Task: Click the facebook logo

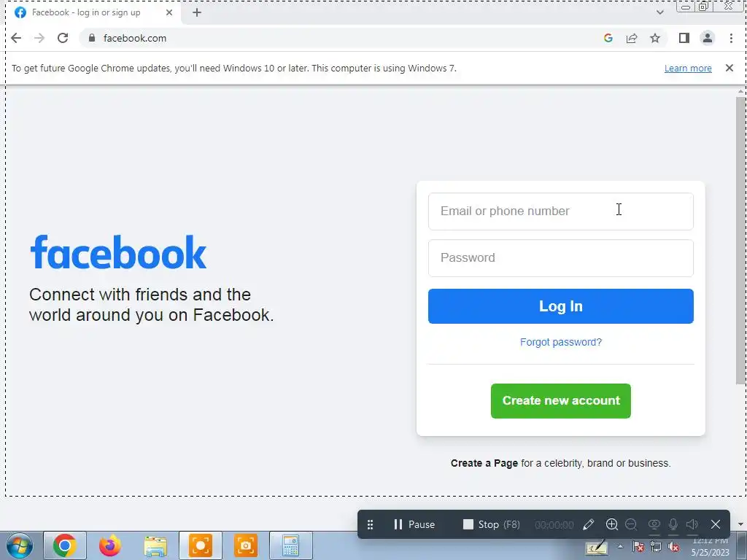Action: (118, 252)
